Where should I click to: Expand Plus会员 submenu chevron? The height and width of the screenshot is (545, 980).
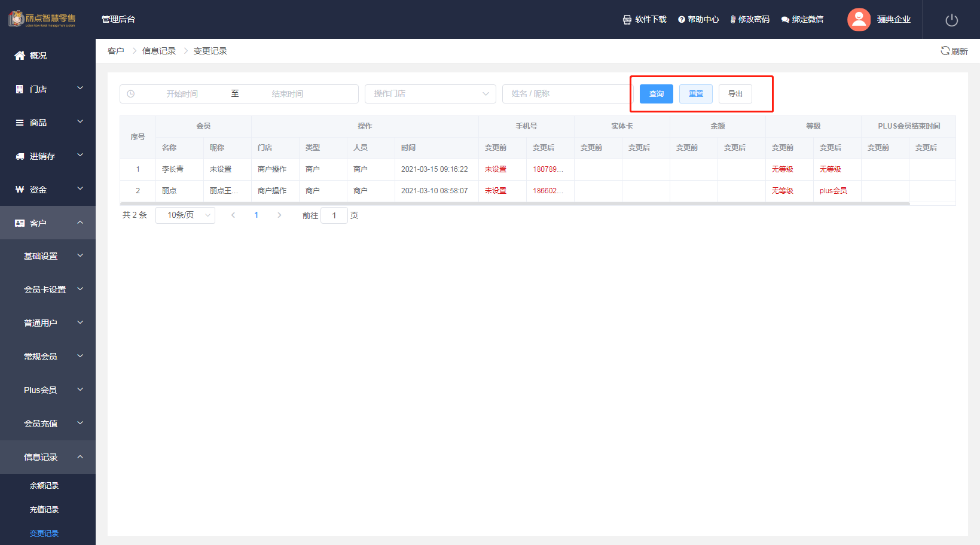coord(80,389)
